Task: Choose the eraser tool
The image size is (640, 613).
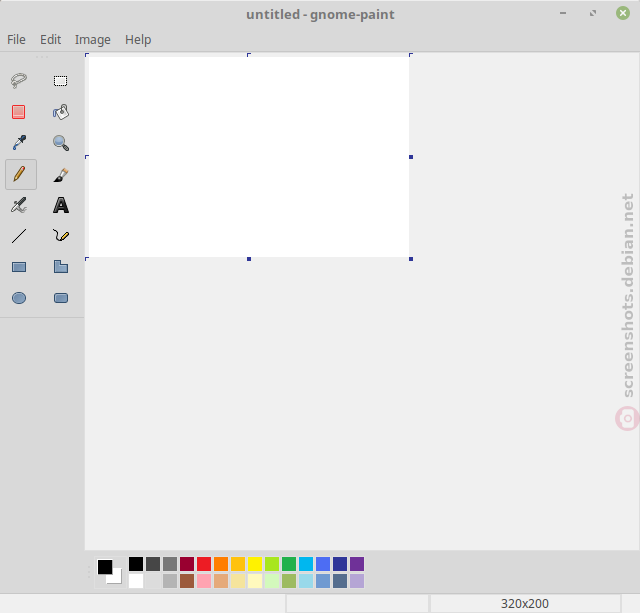Action: point(18,112)
